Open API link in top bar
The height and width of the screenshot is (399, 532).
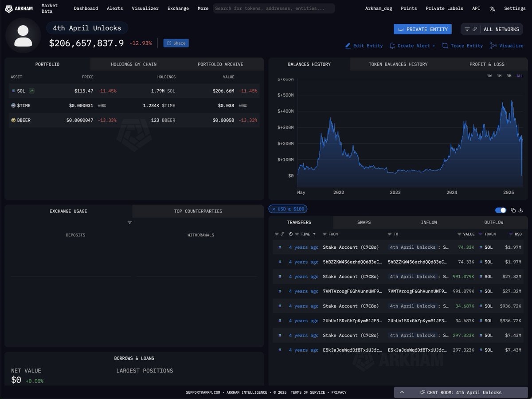click(x=476, y=8)
